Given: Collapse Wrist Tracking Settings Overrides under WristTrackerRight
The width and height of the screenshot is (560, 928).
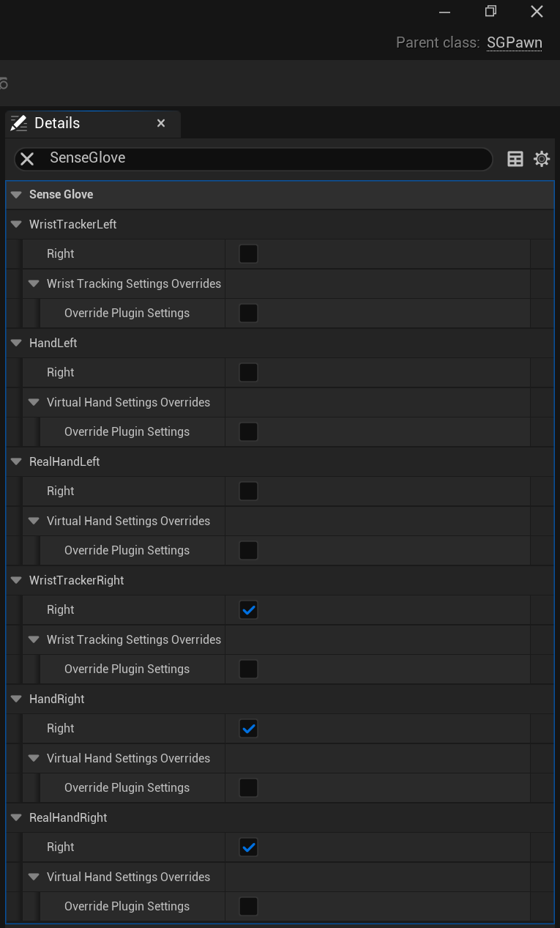Looking at the screenshot, I should tap(34, 639).
